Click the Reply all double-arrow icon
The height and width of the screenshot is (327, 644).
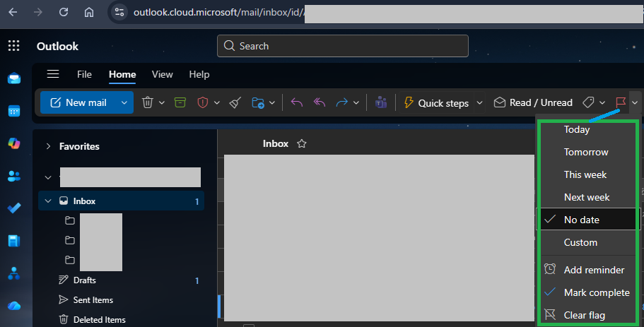click(319, 102)
